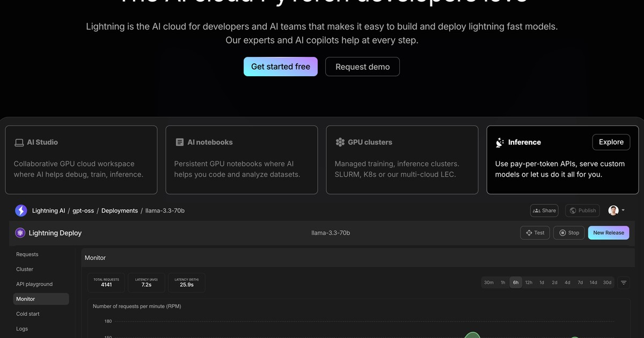The image size is (644, 338).
Task: Select the GPU clusters card
Action: [402, 160]
